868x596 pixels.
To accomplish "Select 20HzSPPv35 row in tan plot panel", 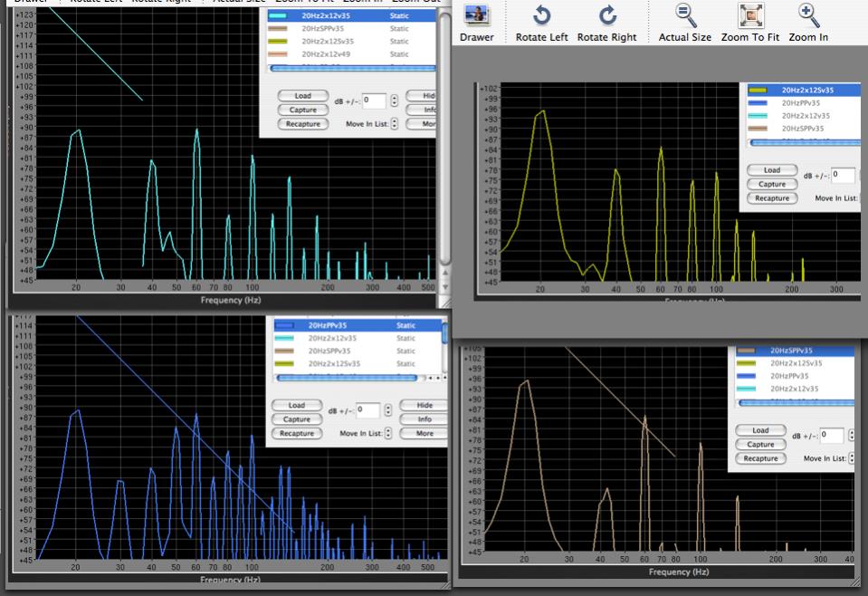I will click(x=794, y=350).
